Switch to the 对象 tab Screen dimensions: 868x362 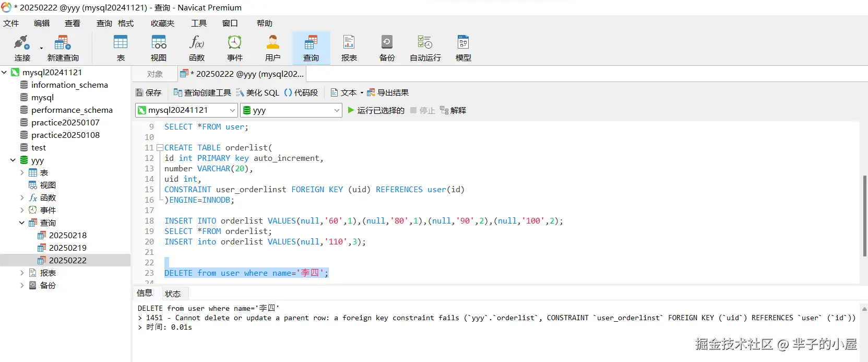[x=154, y=74]
